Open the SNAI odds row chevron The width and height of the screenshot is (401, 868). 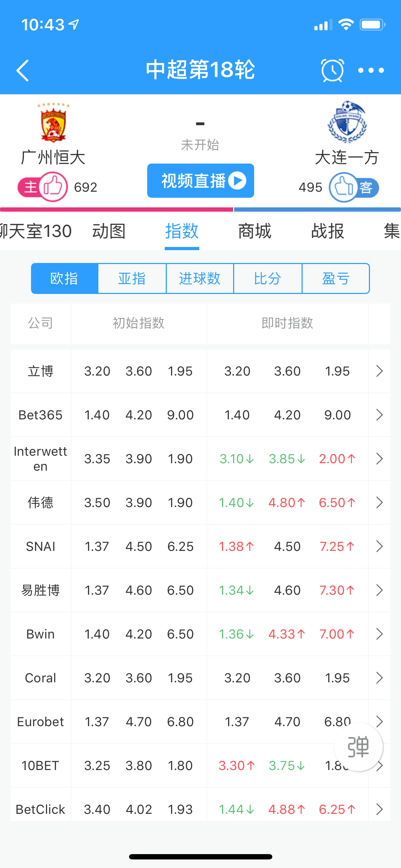(x=379, y=546)
